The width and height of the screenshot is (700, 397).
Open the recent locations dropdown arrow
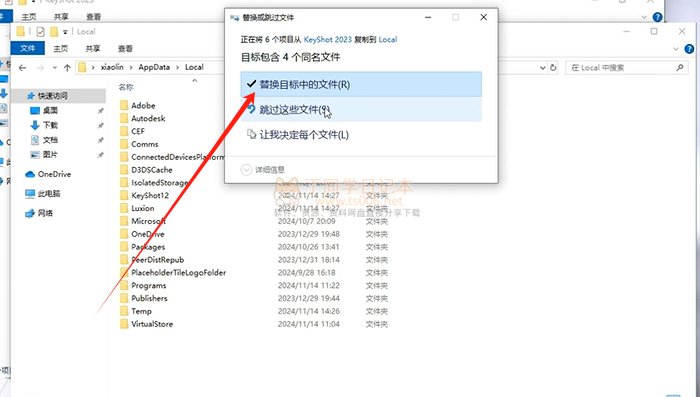(x=54, y=67)
